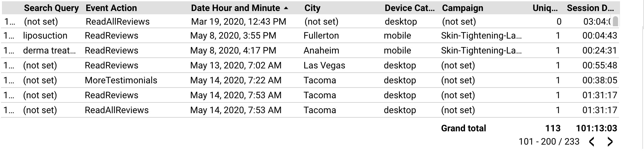This screenshot has width=644, height=154.
Task: Click the table vertical scrollbar thumb
Action: [x=615, y=21]
